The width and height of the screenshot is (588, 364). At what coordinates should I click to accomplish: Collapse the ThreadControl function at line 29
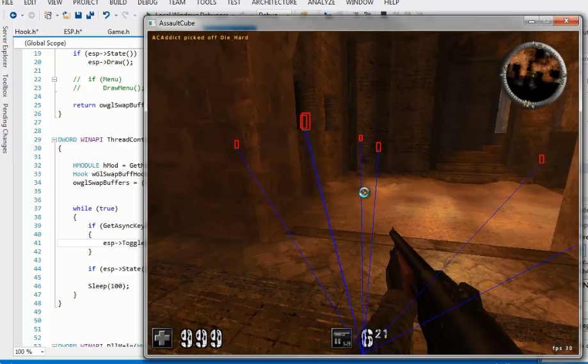point(54,140)
